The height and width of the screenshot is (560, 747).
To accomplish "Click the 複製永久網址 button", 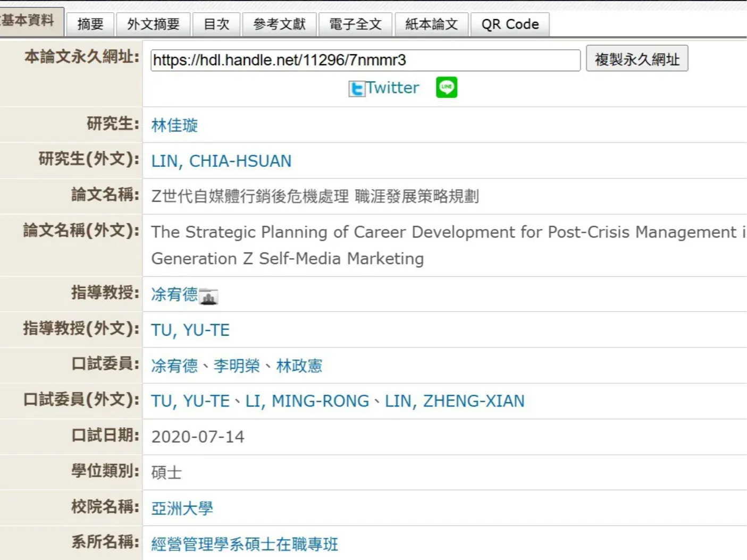I will 637,58.
